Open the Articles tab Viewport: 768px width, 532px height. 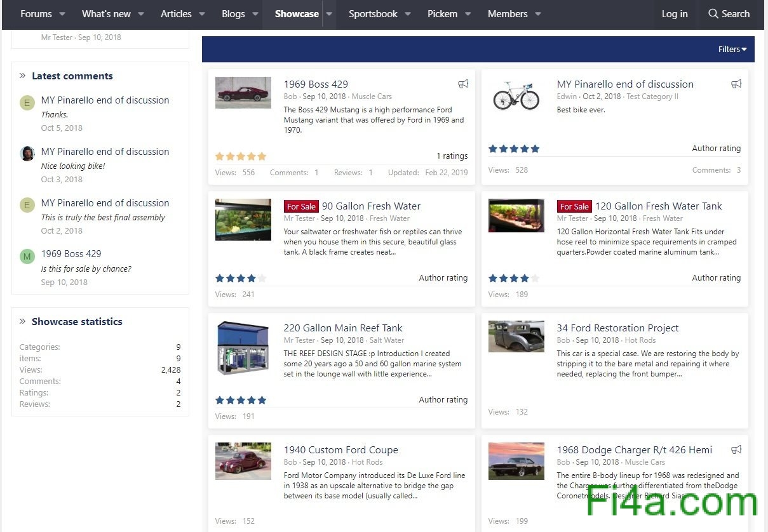(176, 14)
